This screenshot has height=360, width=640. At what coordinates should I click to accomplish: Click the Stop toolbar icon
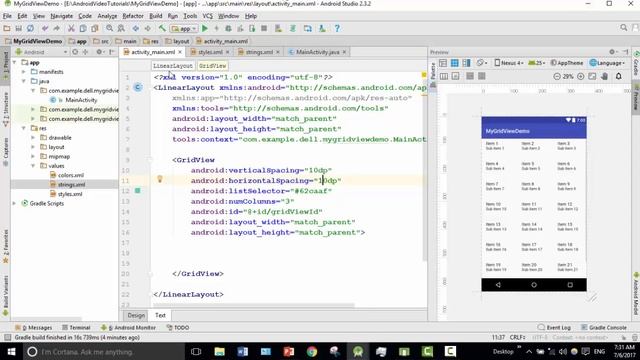click(x=264, y=29)
